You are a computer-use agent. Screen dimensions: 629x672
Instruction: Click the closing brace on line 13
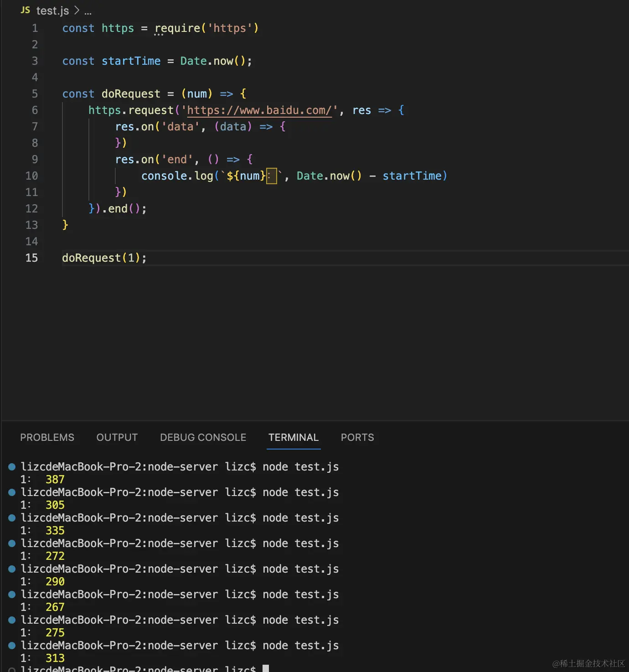pos(65,225)
